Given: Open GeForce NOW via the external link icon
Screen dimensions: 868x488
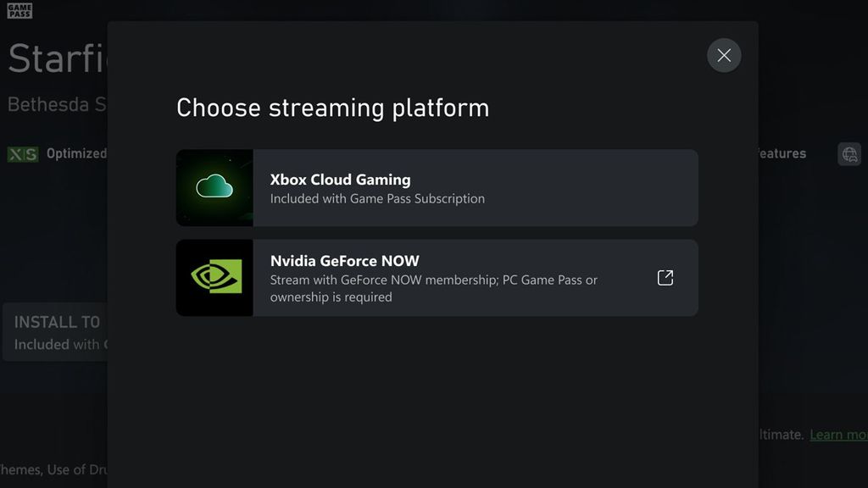Looking at the screenshot, I should point(665,277).
